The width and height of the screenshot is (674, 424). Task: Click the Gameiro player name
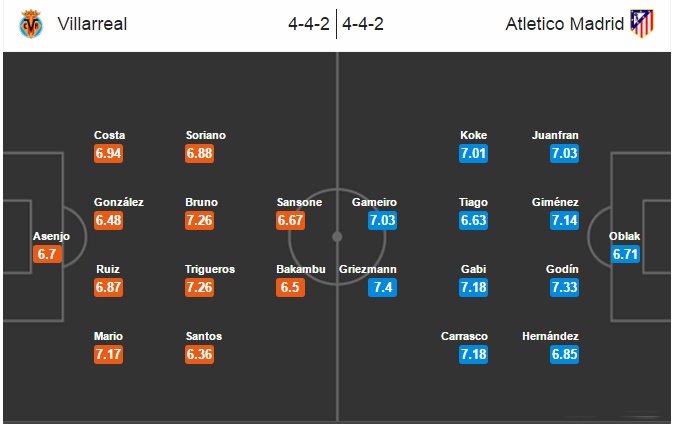pyautogui.click(x=374, y=202)
